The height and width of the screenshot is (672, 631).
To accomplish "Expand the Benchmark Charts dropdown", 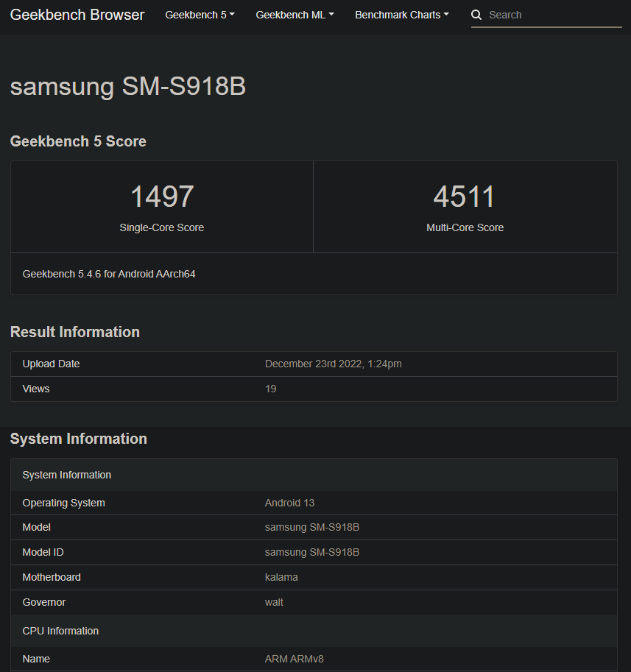I will [401, 14].
